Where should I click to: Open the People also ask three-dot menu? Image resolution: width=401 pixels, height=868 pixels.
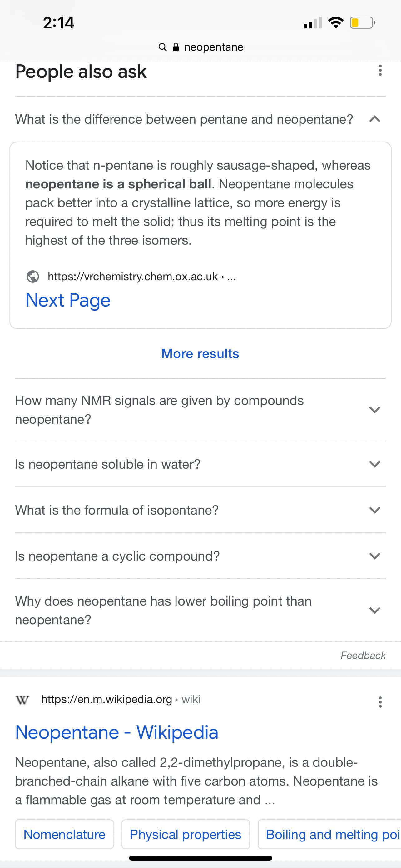coord(380,70)
